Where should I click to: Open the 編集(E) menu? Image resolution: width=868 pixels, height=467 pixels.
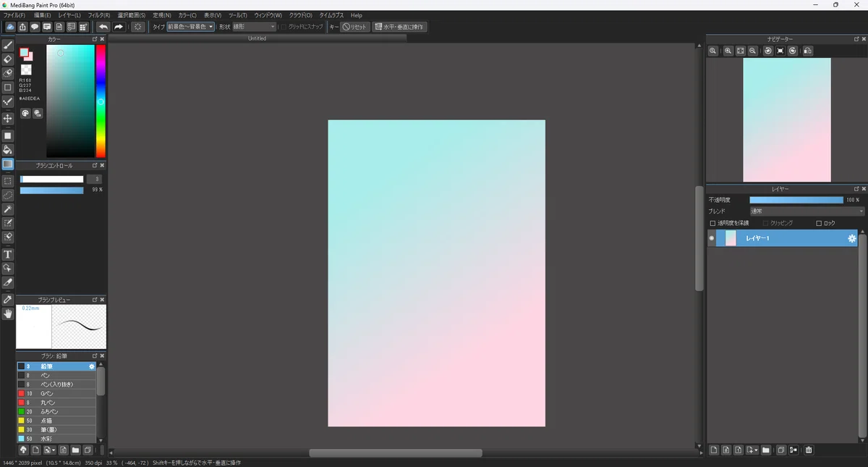pyautogui.click(x=43, y=15)
